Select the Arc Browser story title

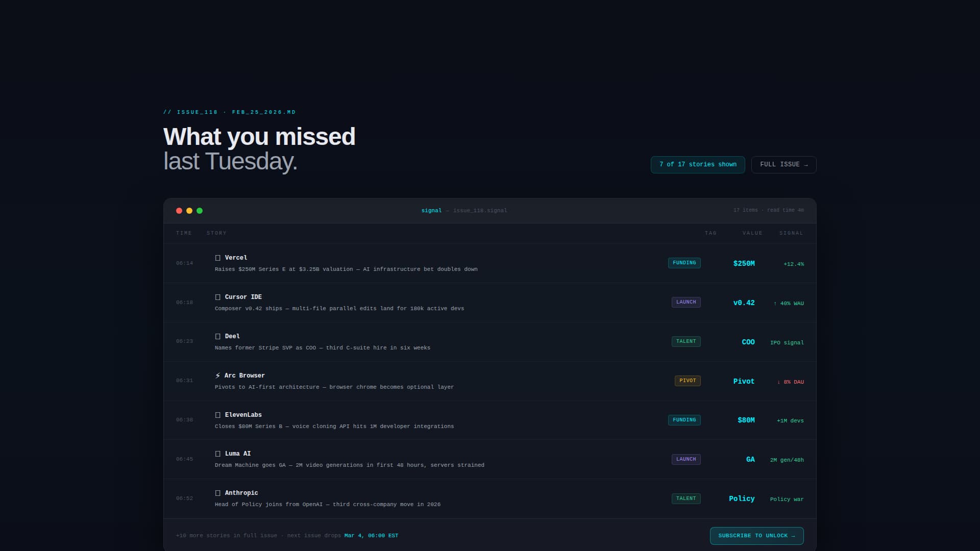pyautogui.click(x=244, y=376)
